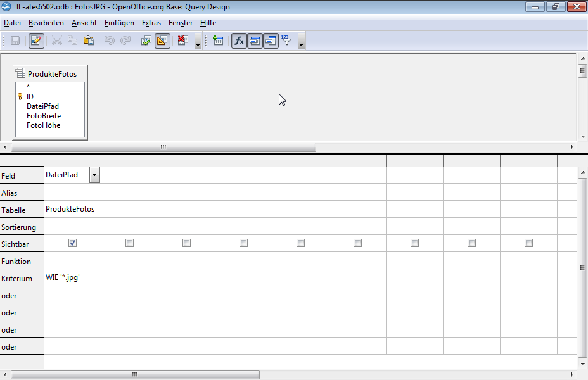This screenshot has height=380, width=588.
Task: Click the Distinct Values funnel icon
Action: click(x=286, y=41)
